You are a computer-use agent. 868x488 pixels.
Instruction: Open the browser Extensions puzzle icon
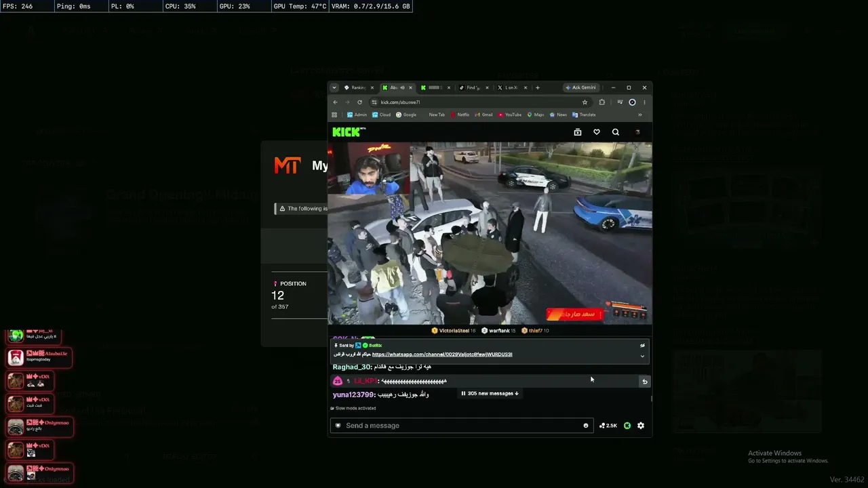pos(602,102)
